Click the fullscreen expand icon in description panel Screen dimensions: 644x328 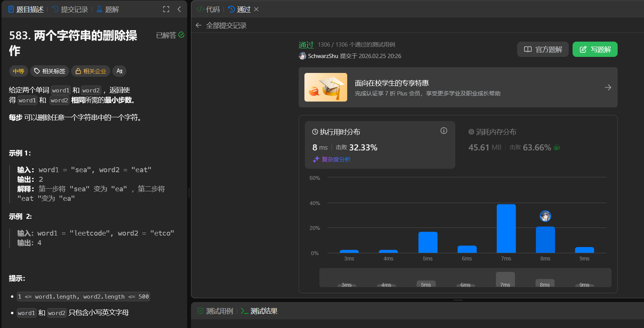tap(166, 9)
